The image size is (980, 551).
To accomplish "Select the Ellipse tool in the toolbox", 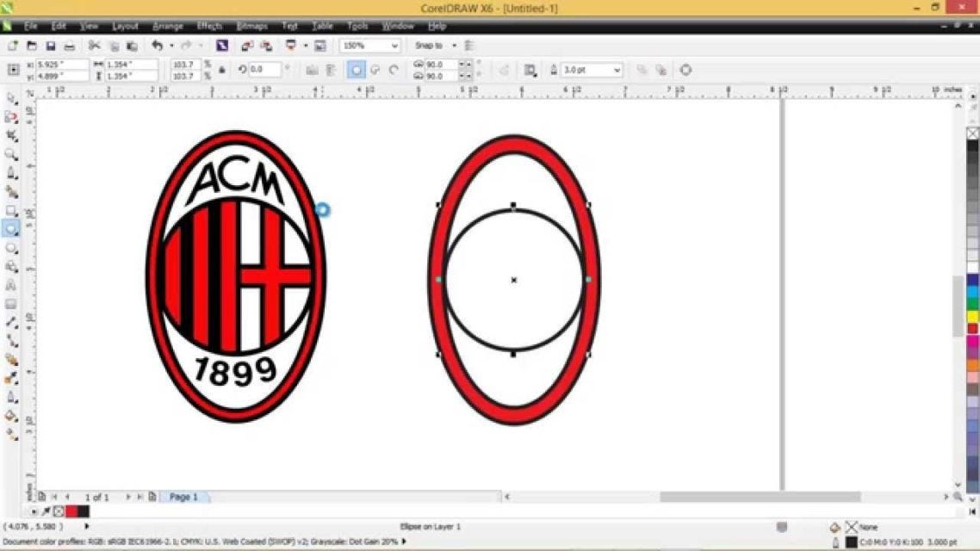I will pyautogui.click(x=11, y=229).
